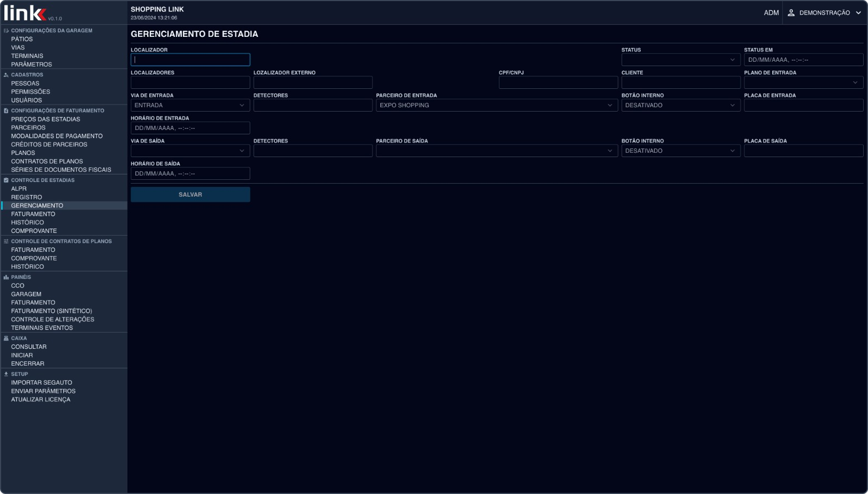Viewport: 868px width, 494px height.
Task: Go to PREÇOS DAS ESTADIAS page
Action: pos(45,119)
